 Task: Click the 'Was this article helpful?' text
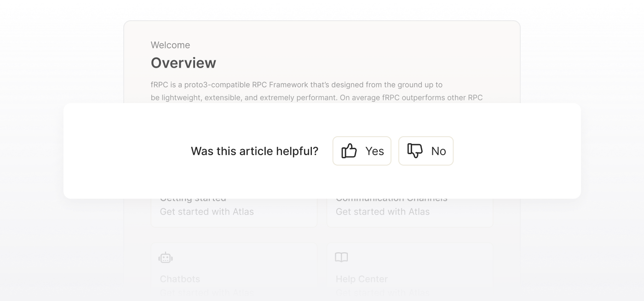tap(254, 151)
